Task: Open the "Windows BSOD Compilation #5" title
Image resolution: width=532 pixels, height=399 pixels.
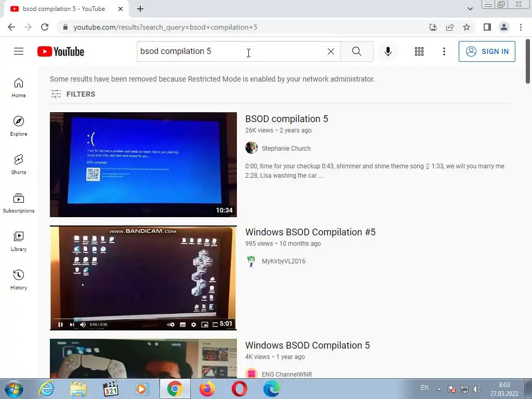Action: [x=311, y=232]
